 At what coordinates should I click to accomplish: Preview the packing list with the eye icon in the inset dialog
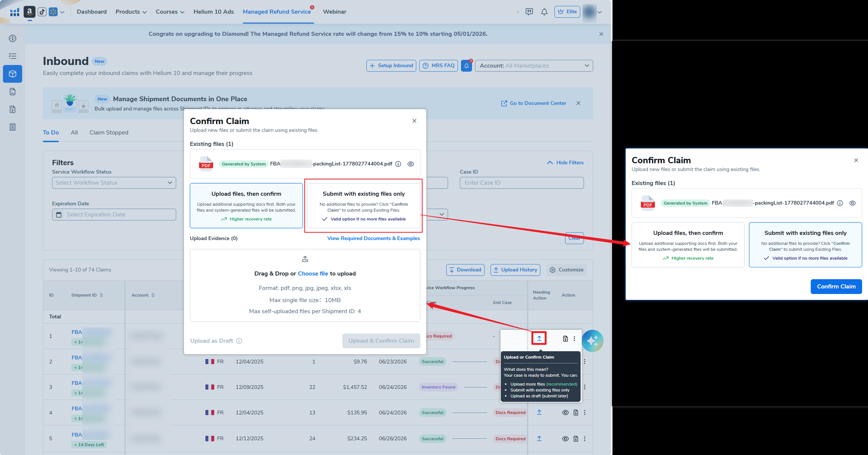pyautogui.click(x=852, y=203)
